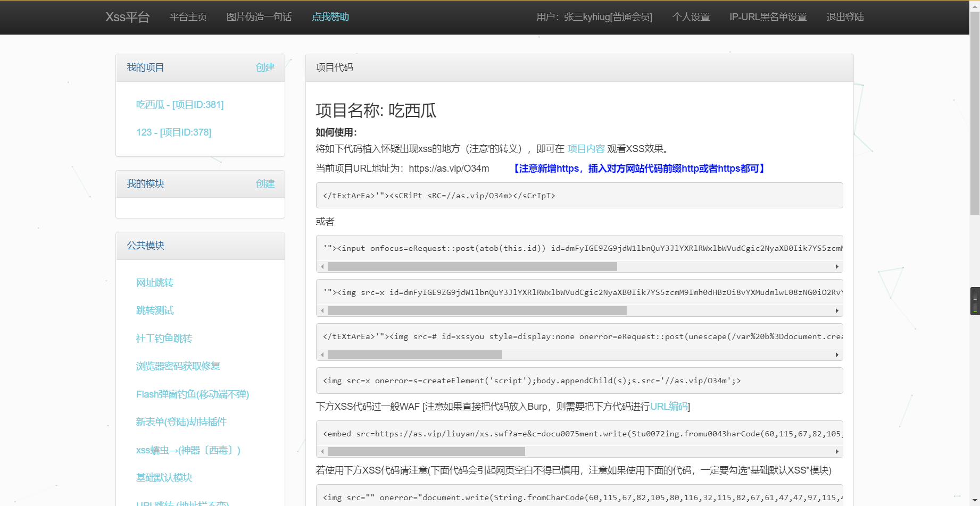Viewport: 980px width, 506px height.
Task: Click left scroll arrow of img src=x id code box
Action: pyautogui.click(x=322, y=311)
